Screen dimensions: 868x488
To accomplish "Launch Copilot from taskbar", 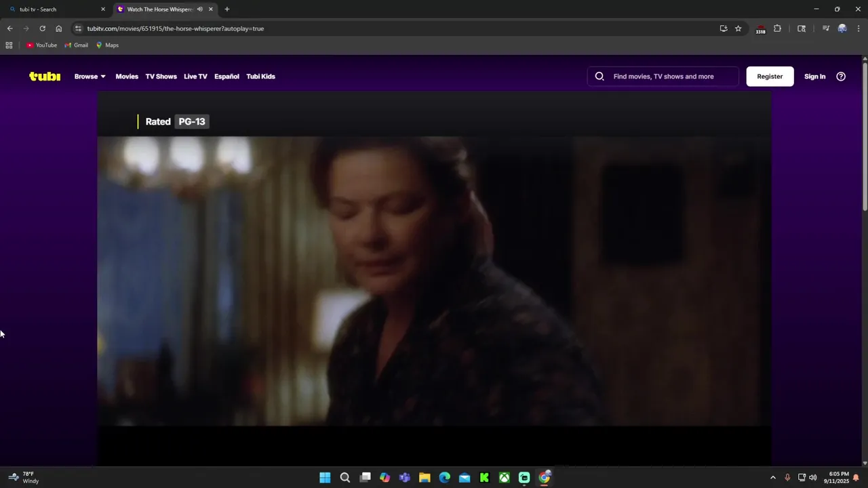I will pos(385,478).
